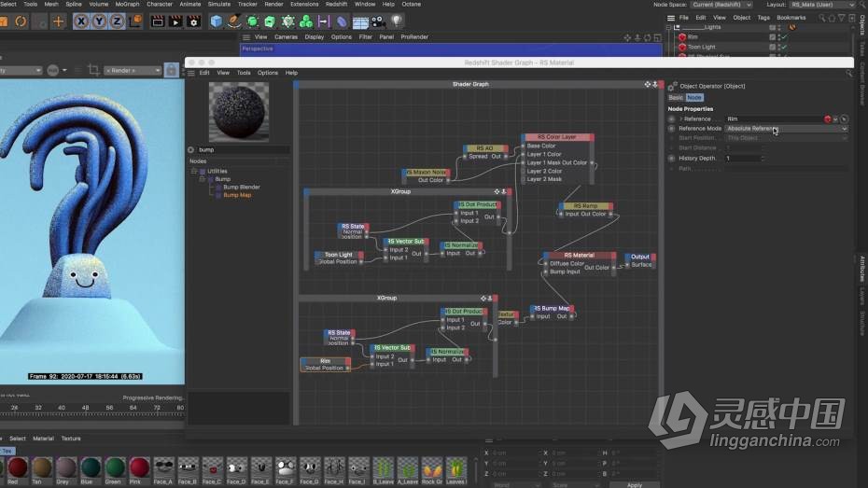Toggle the Y axis lock

point(99,21)
